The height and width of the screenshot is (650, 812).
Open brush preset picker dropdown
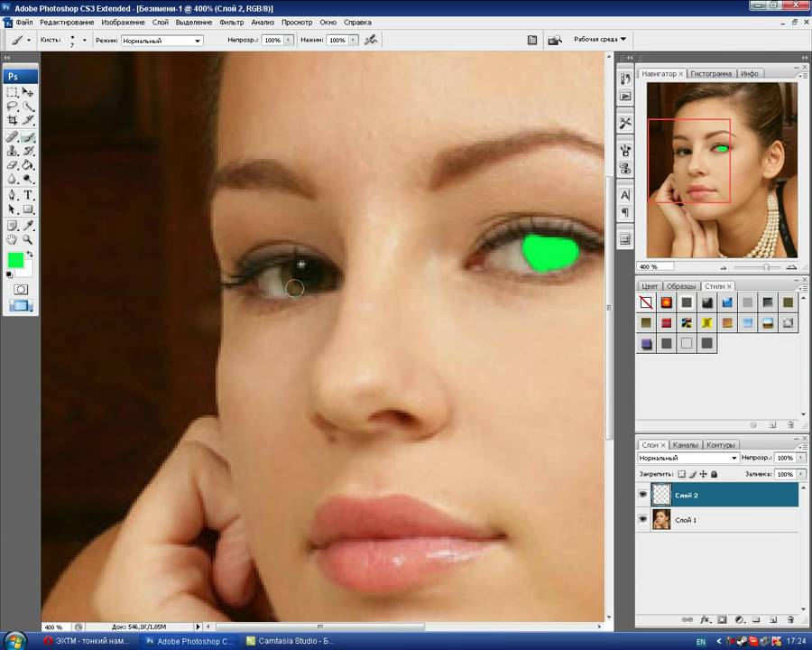(x=85, y=40)
